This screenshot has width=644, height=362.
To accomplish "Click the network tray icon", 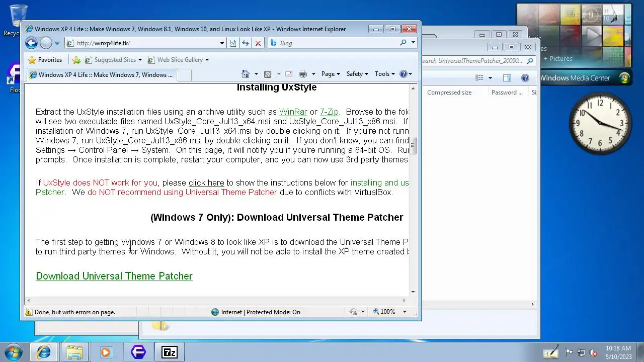I will [x=581, y=352].
